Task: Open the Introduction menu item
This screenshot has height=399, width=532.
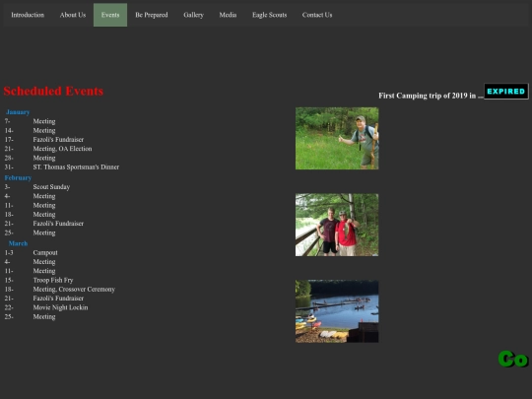Action: 28,15
